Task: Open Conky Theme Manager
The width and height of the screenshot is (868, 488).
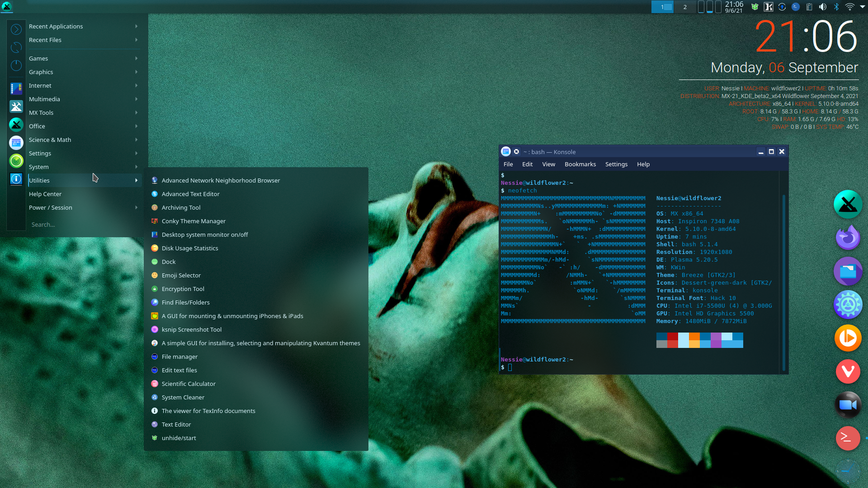Action: [256, 221]
